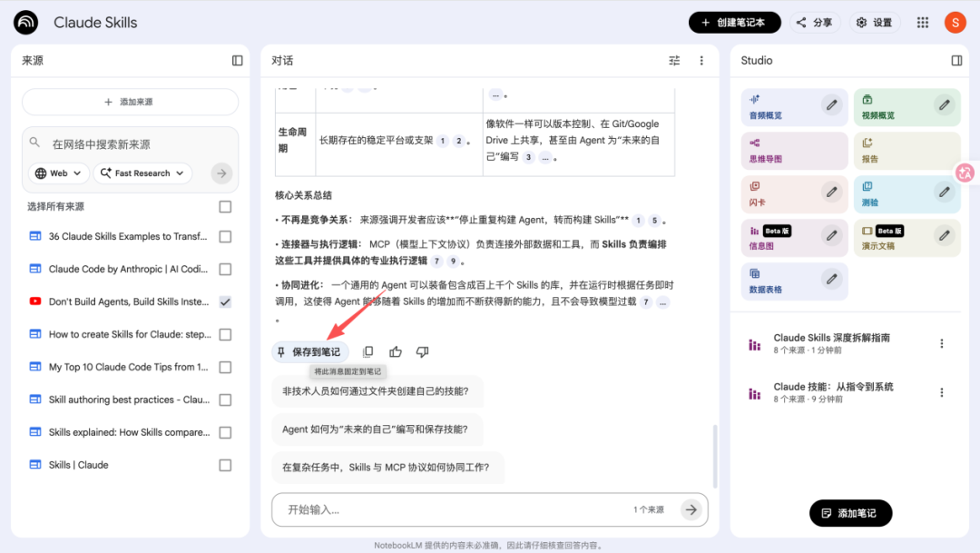Expand the Fast Research dropdown
Image resolution: width=980 pixels, height=553 pixels.
[142, 173]
